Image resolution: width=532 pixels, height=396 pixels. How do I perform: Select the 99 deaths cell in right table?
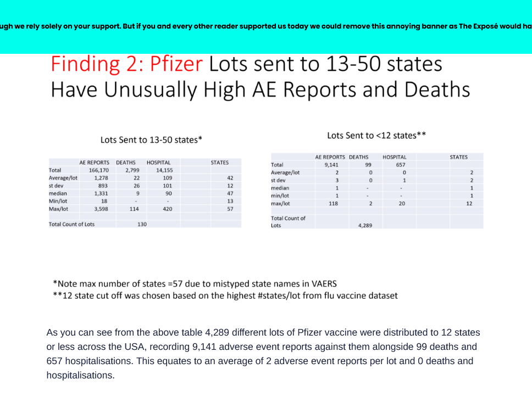368,165
